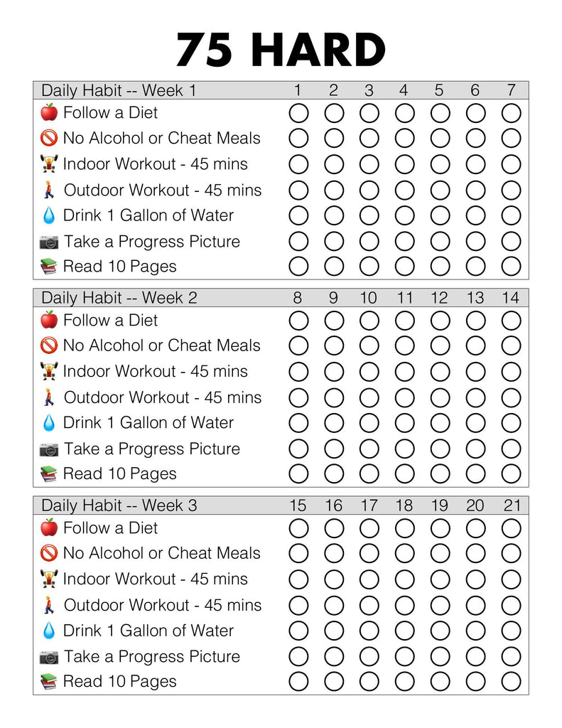Viewport: 562px width, 728px height.
Task: Check No Alcohol or Cheat Meals day 4
Action: [404, 138]
